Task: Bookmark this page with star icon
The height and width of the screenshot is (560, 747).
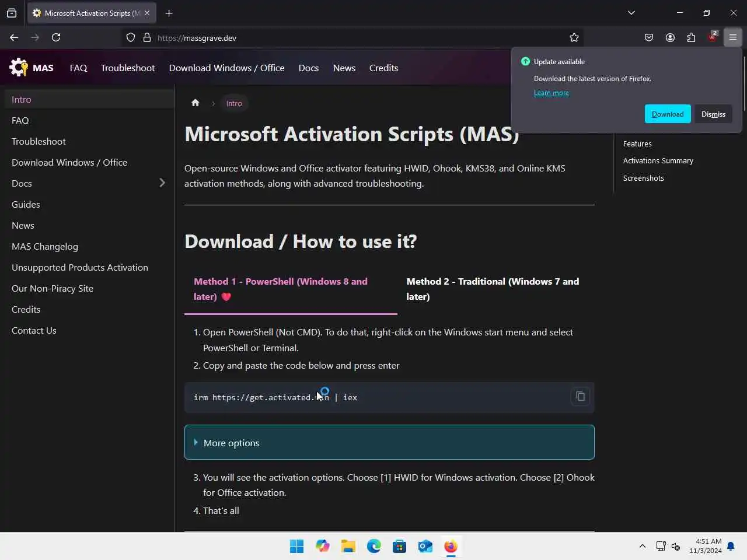Action: pos(574,37)
